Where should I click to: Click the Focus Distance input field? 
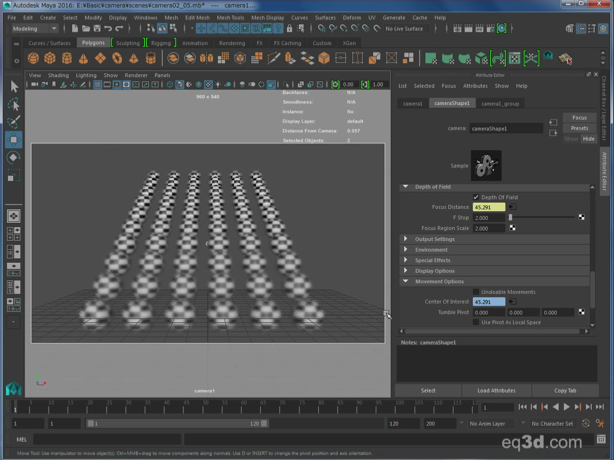488,207
